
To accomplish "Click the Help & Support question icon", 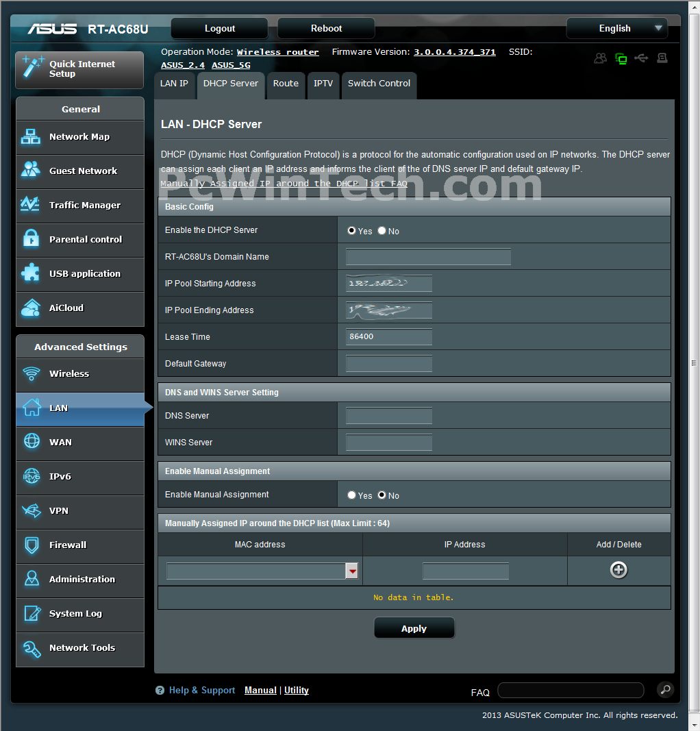I will (160, 691).
